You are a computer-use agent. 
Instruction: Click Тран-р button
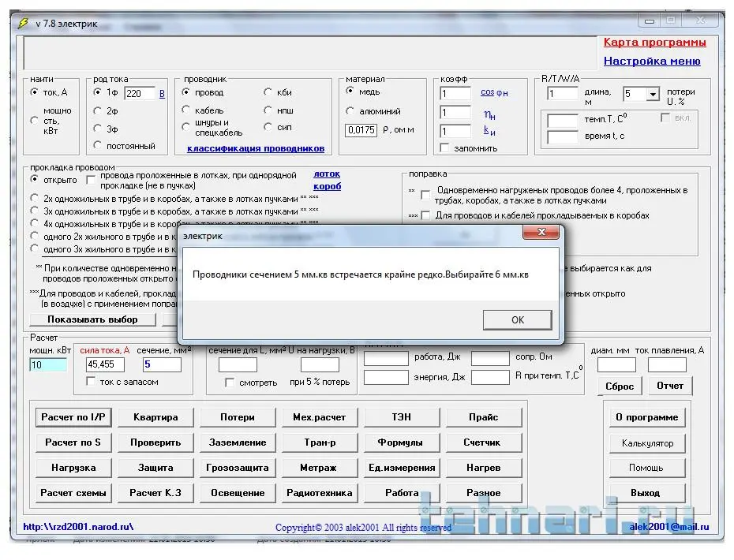(x=320, y=442)
